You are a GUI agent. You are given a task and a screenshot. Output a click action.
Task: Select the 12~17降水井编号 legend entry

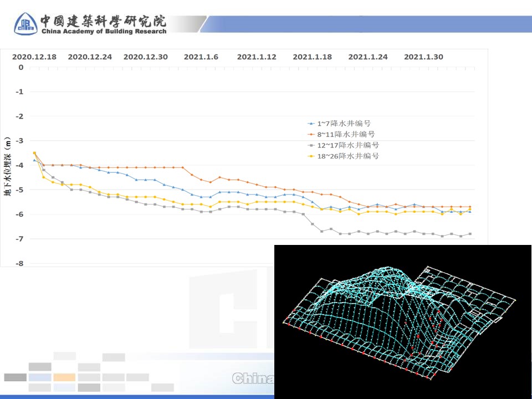pyautogui.click(x=344, y=145)
